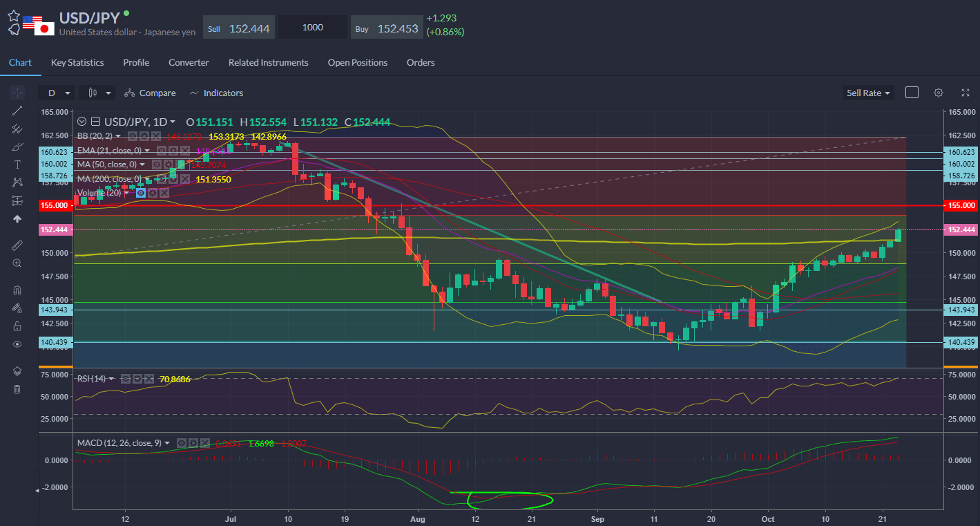Open the D timeframe dropdown

57,93
